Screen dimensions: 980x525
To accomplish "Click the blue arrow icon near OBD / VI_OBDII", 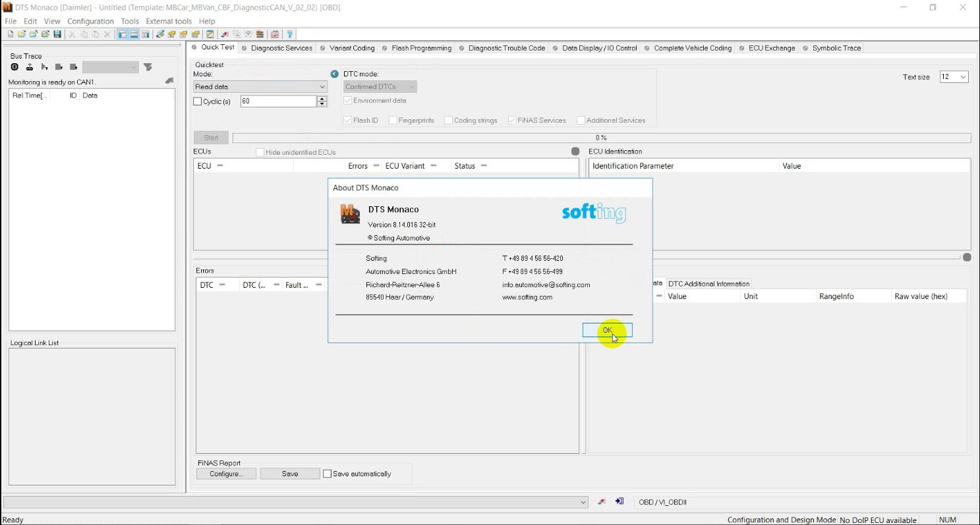I will point(620,502).
